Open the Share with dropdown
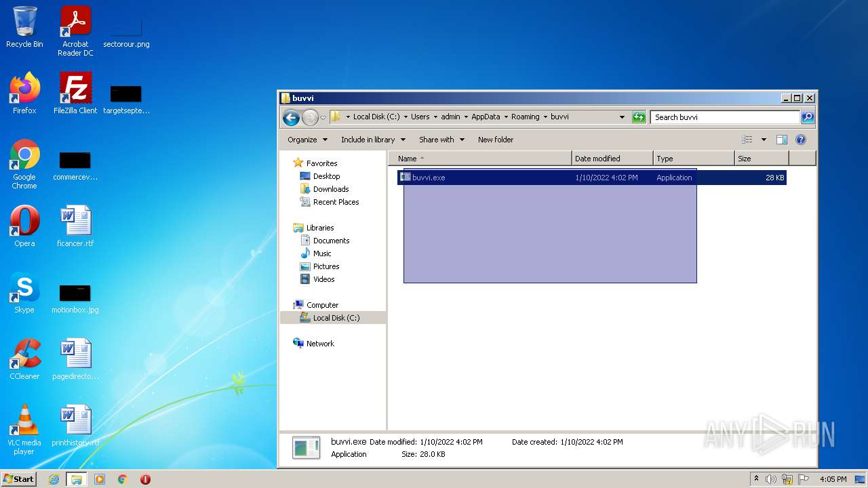Image resolution: width=868 pixels, height=488 pixels. click(x=442, y=140)
